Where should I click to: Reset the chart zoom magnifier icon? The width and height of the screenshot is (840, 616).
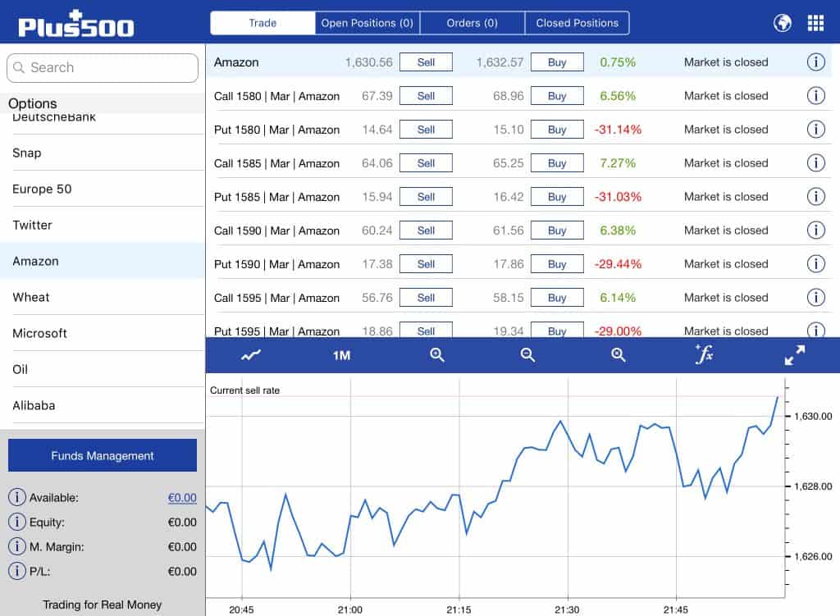(x=619, y=355)
